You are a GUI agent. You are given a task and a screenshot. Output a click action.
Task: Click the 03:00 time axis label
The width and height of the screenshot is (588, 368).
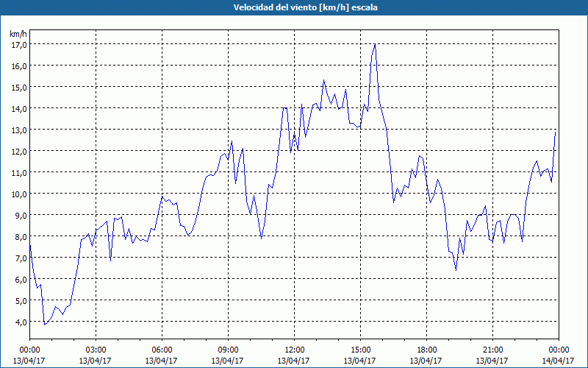96,350
